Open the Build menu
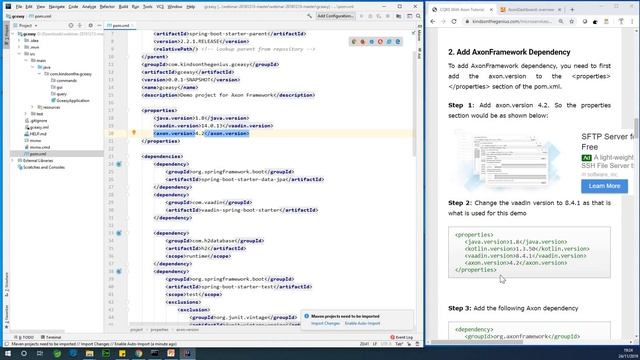This screenshot has width=640, height=360. (123, 7)
